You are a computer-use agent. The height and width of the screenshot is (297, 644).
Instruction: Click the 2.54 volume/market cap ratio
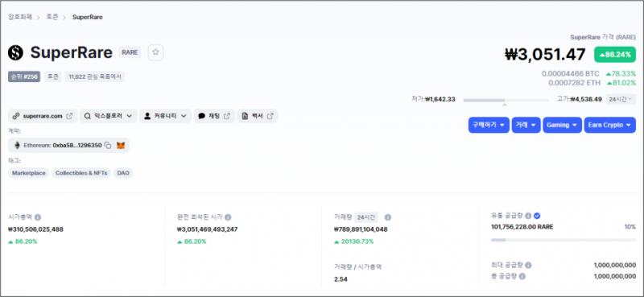pyautogui.click(x=341, y=279)
